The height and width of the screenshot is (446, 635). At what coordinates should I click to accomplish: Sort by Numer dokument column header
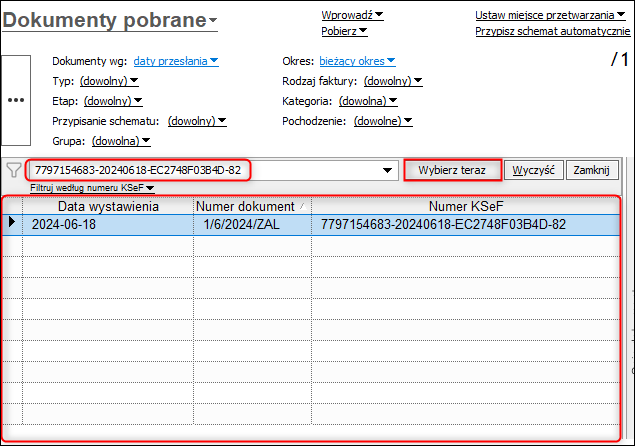(x=252, y=206)
